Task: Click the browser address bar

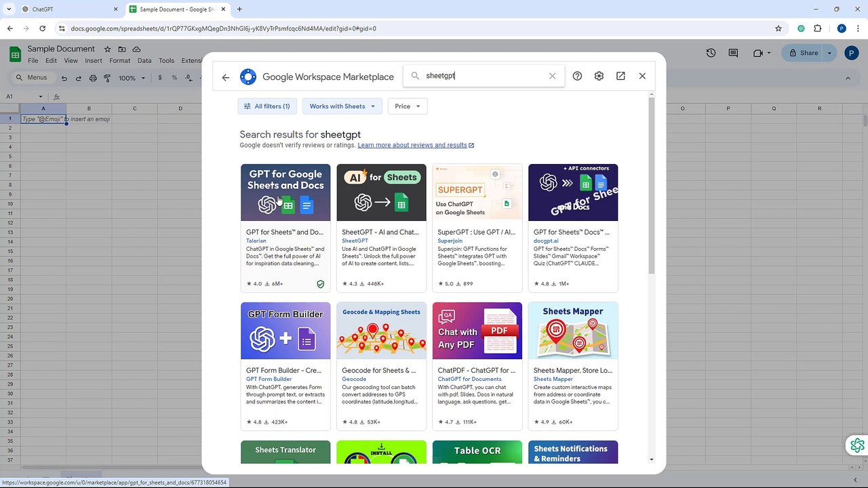Action: [420, 28]
